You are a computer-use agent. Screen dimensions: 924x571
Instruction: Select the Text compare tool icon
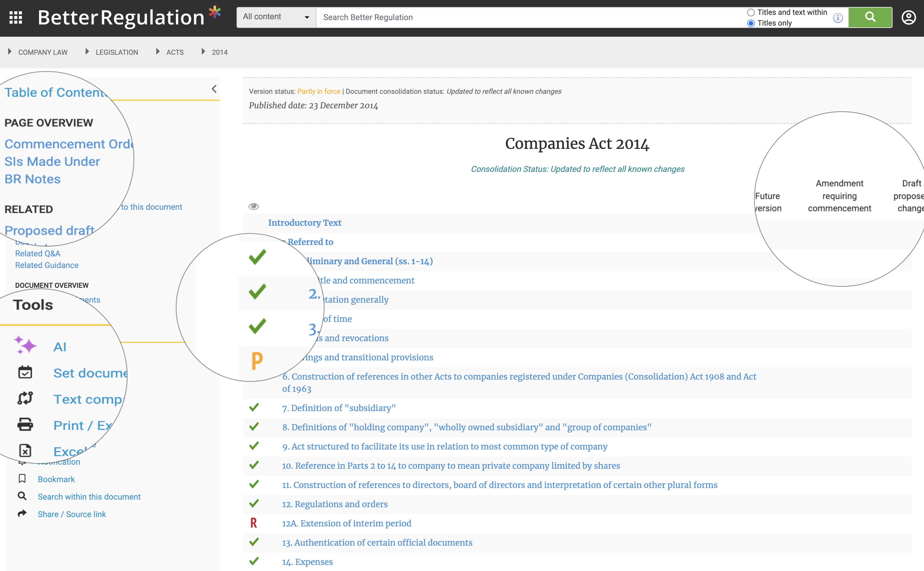pos(25,398)
